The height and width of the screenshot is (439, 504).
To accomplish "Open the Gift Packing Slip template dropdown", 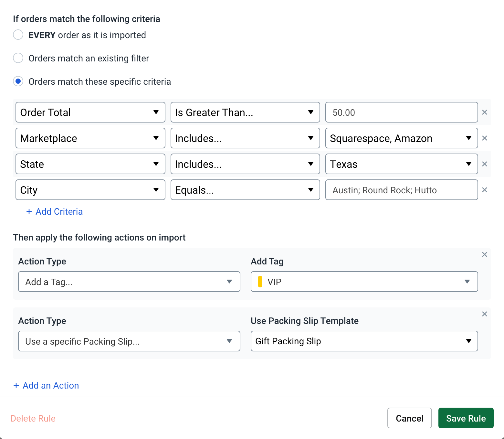I will pyautogui.click(x=364, y=341).
